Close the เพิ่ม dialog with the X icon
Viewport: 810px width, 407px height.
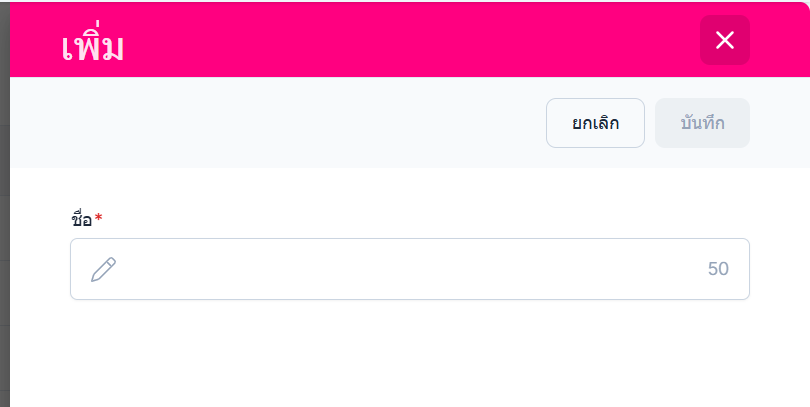point(725,40)
